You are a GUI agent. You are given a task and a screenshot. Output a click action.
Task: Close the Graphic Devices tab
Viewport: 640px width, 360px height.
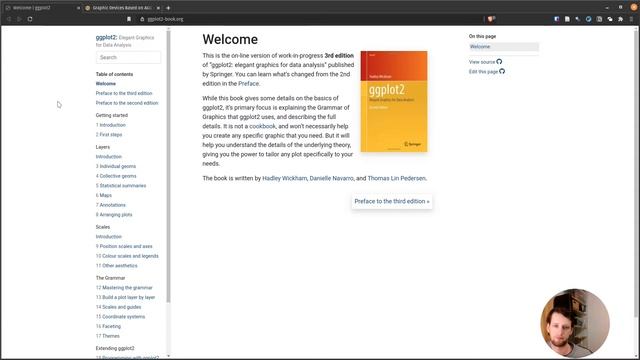click(x=158, y=8)
